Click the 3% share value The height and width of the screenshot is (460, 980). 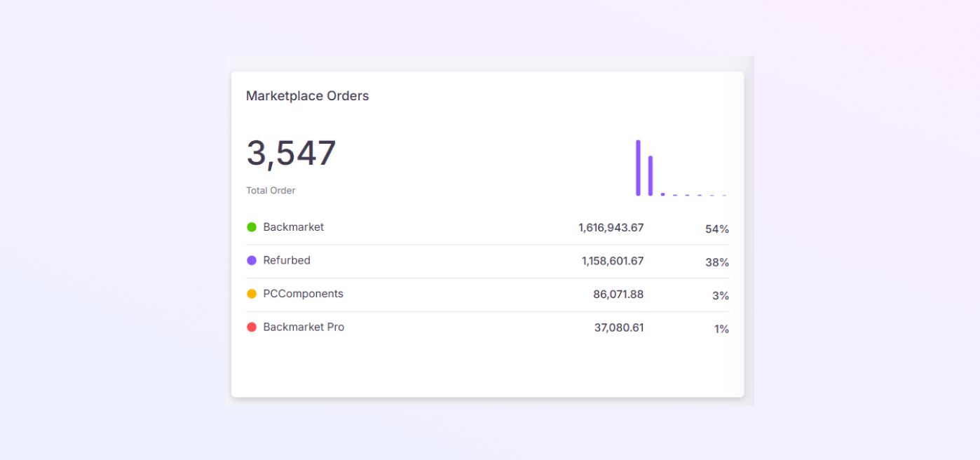tap(721, 296)
